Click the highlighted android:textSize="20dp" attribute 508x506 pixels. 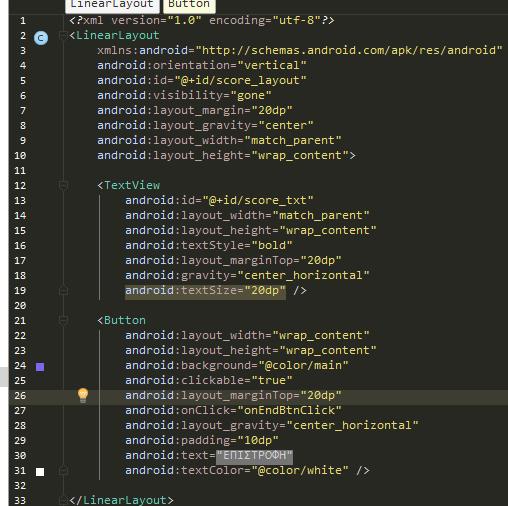[x=205, y=291]
